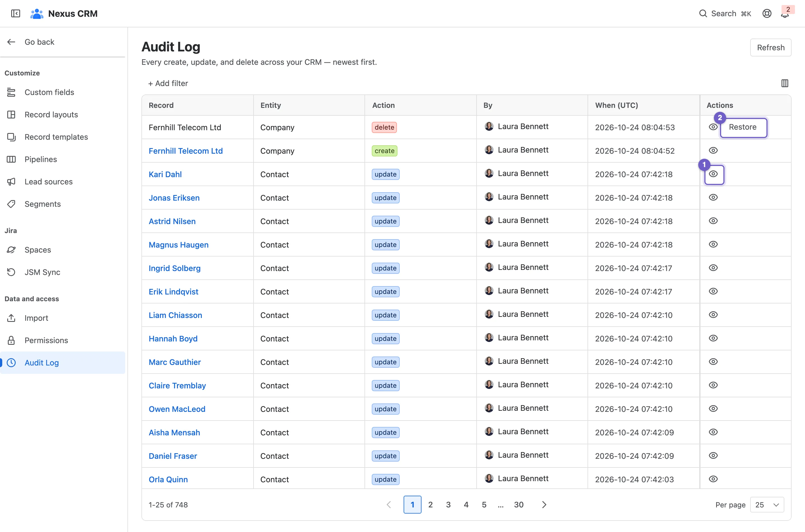
Task: Collapse the sidebar panel icon
Action: point(16,14)
